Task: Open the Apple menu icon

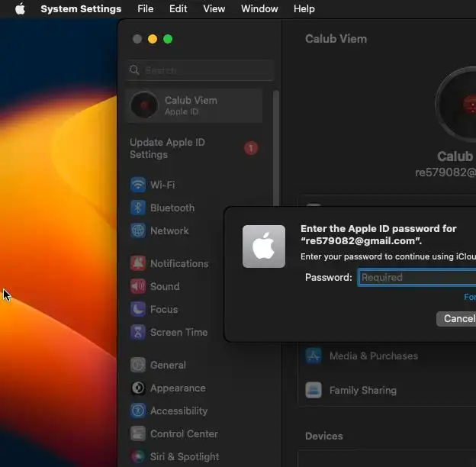Action: coord(20,9)
